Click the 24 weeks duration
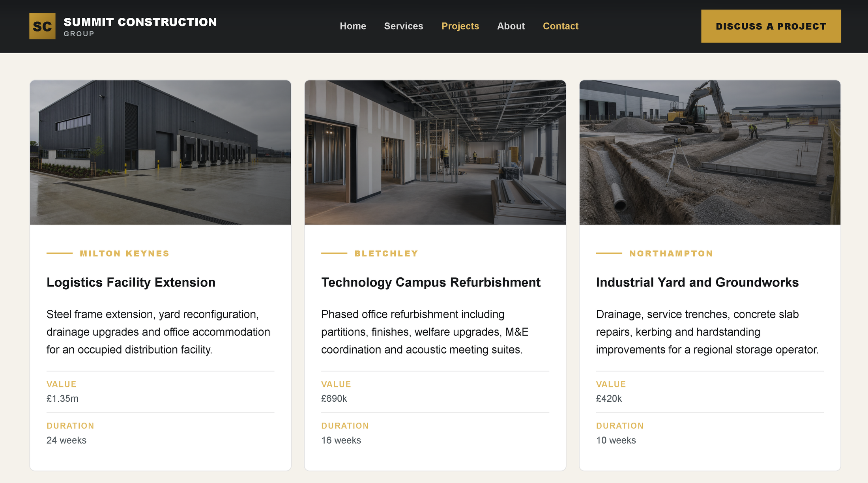Viewport: 868px width, 483px height. coord(66,440)
